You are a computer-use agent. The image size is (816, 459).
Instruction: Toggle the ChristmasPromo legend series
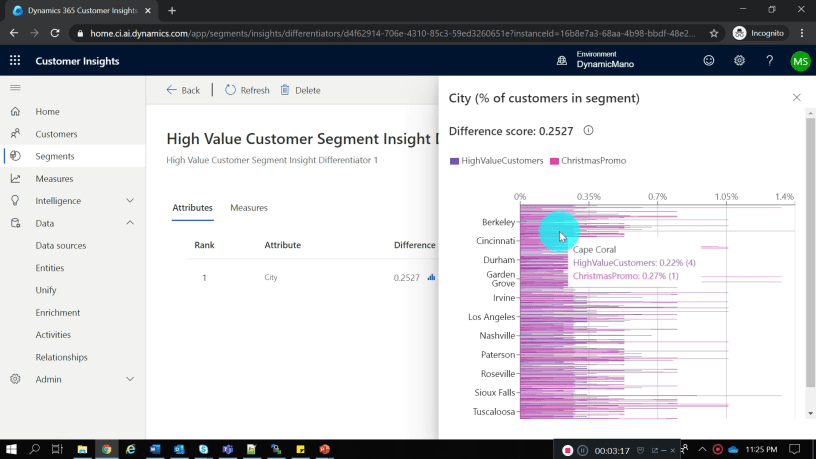pyautogui.click(x=588, y=160)
